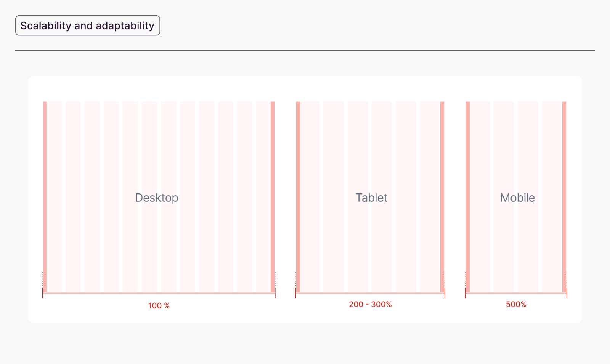Screen dimensions: 610x364
Task: Select the red measurement line under Mobile grid
Action: [x=516, y=293]
